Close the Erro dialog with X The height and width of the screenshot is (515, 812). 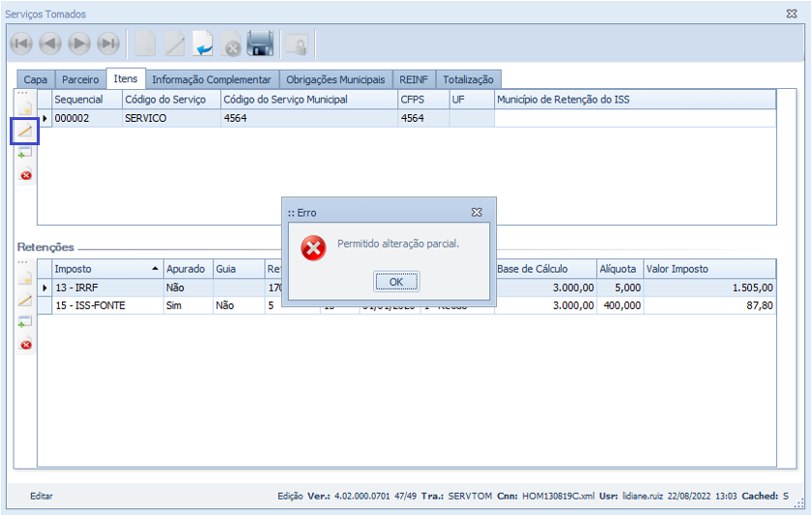[477, 212]
